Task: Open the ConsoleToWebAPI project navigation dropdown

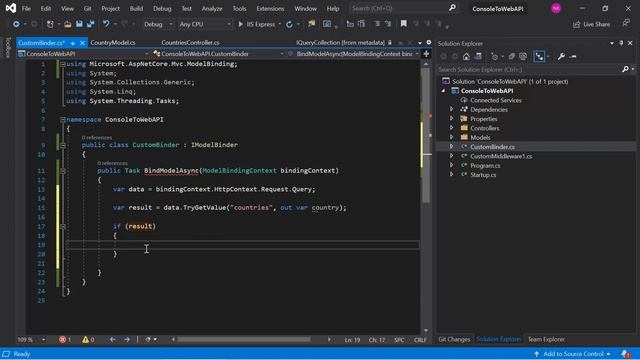Action: pyautogui.click(x=83, y=54)
